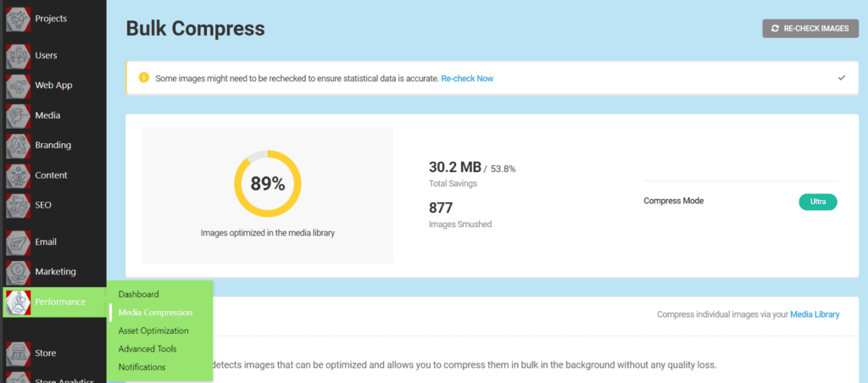The width and height of the screenshot is (868, 383).
Task: Dismiss the notice using checkmark icon
Action: 842,78
